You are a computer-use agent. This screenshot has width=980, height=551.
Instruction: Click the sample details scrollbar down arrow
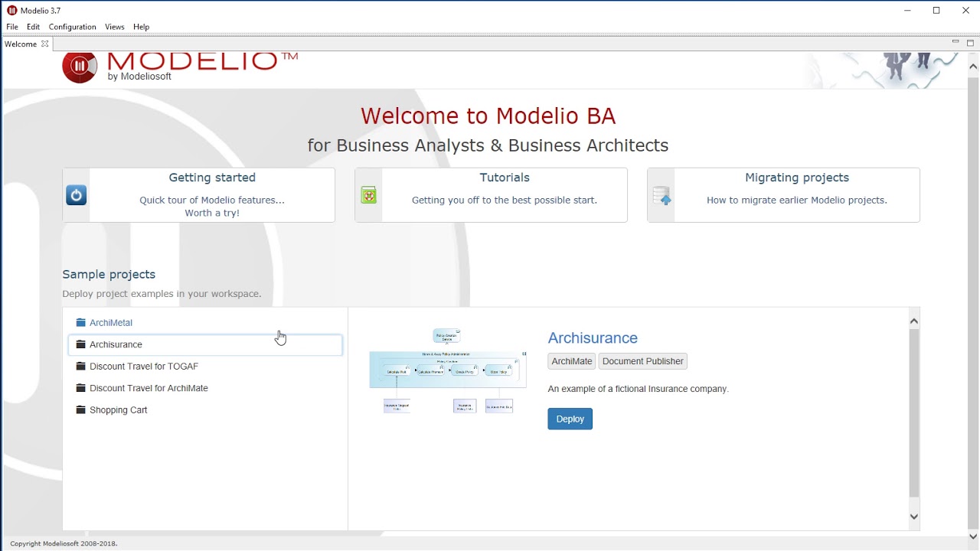[x=913, y=517]
